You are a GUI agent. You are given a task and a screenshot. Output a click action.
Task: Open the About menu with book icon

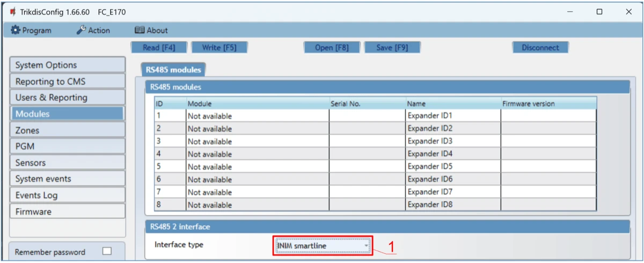151,31
